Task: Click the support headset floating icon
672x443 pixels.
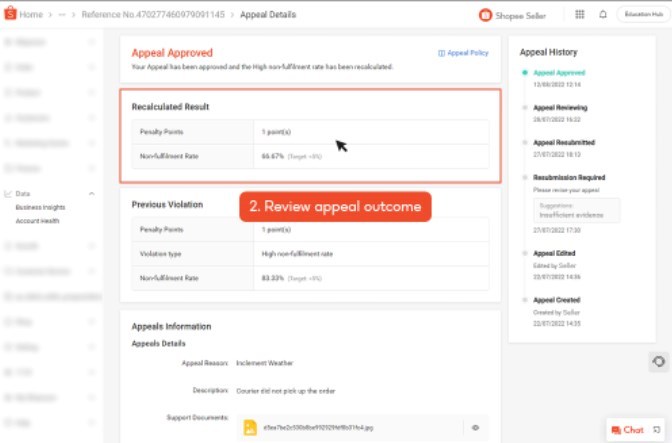Action: 657,361
